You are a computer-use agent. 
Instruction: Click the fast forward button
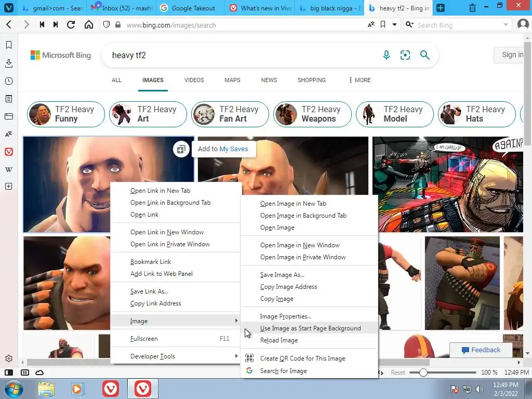click(x=56, y=24)
